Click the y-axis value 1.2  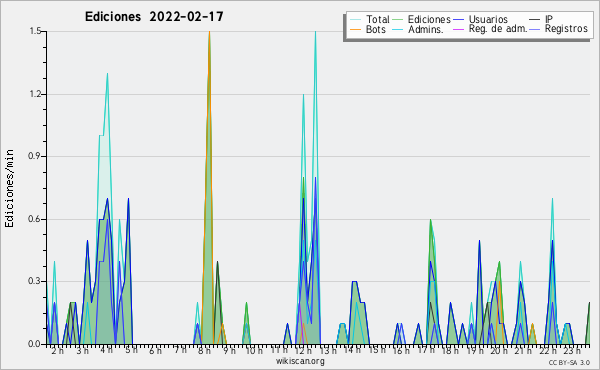(35, 94)
